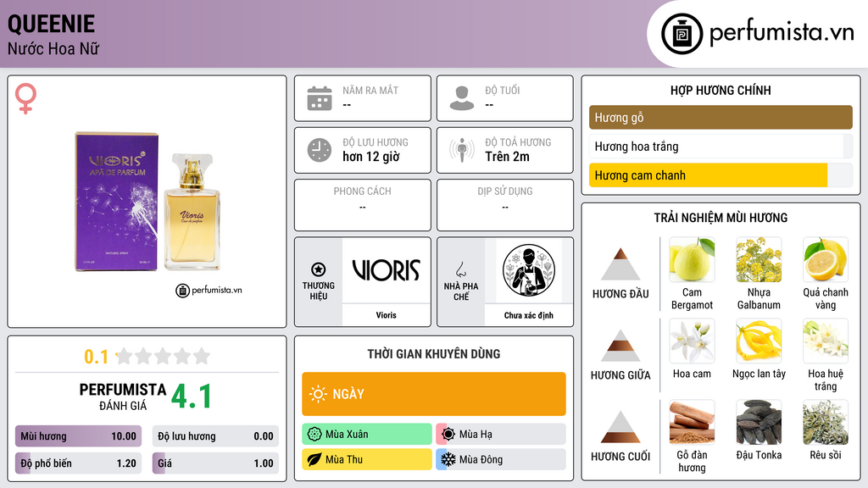
Task: Click the 'hơn 12 giờ' longevity value
Action: pos(371,157)
